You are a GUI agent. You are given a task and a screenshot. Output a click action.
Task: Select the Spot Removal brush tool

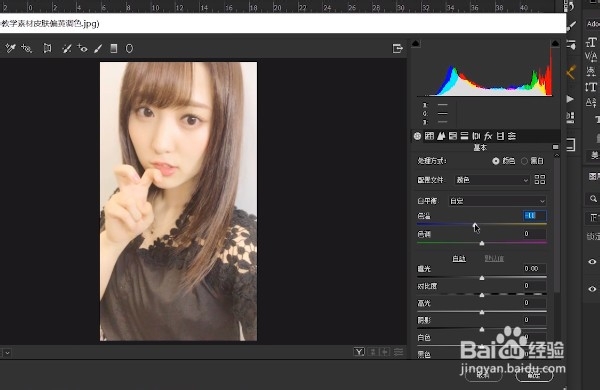coord(67,49)
